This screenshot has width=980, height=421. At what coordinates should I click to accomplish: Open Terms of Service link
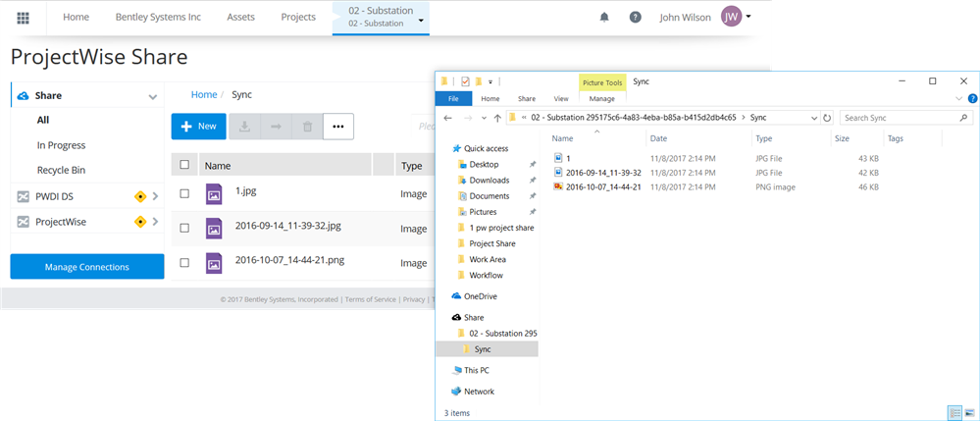(x=370, y=299)
